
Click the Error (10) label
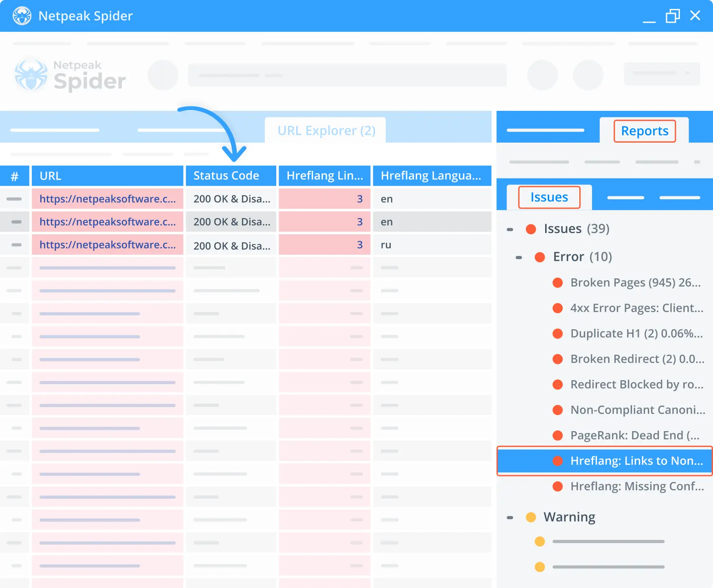582,257
